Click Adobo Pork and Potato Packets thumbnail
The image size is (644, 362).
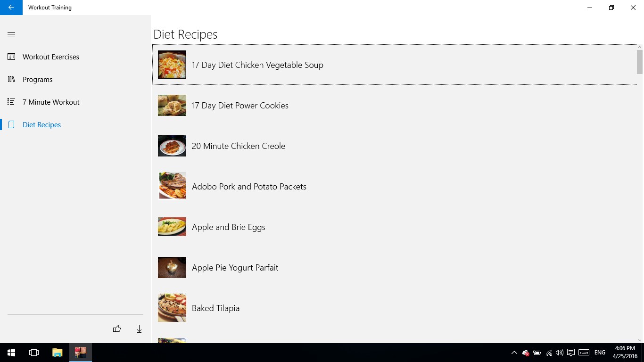(172, 186)
